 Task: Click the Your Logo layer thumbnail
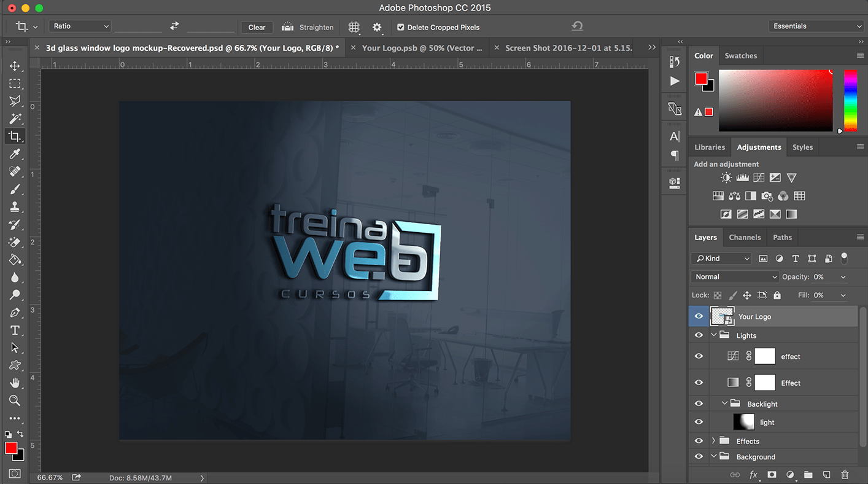click(722, 316)
